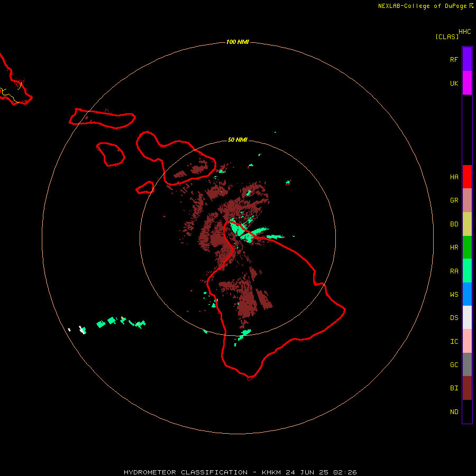
Task: Click the HA red legend swatch
Action: 467,177
